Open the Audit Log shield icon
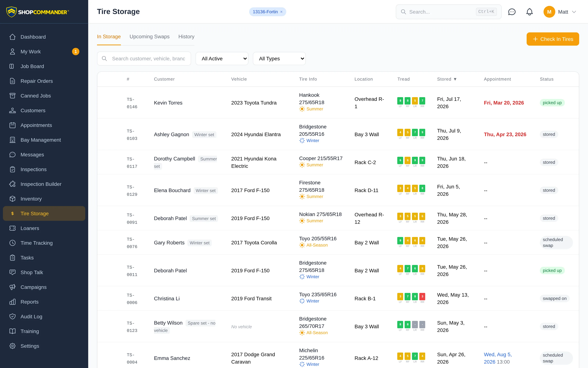 pyautogui.click(x=12, y=317)
